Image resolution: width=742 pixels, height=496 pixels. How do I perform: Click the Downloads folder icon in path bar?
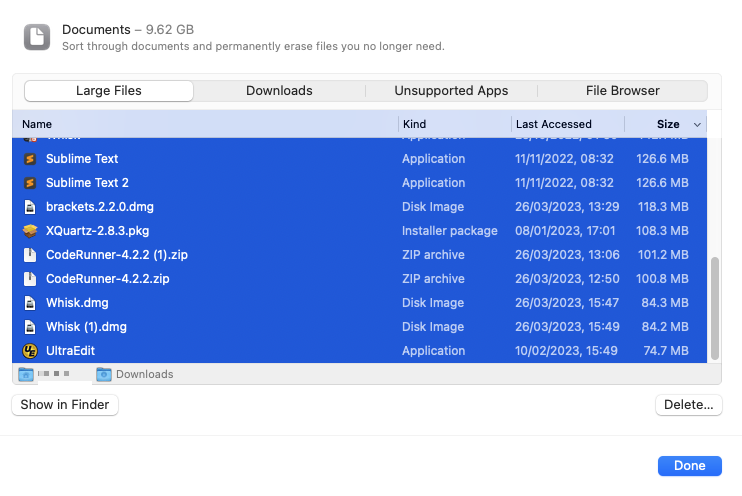pyautogui.click(x=104, y=374)
